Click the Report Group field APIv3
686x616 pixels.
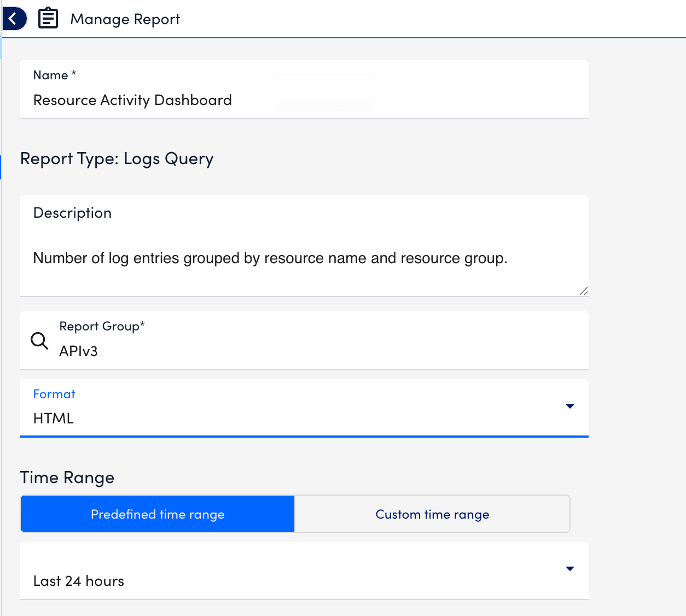pos(304,341)
